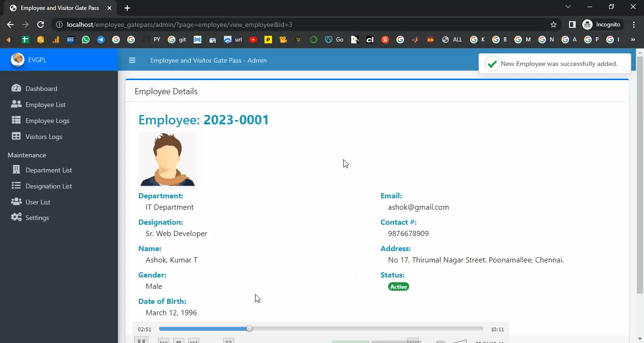Open the WhatsApp bookmark icon
The width and height of the screenshot is (644, 343).
pos(85,40)
